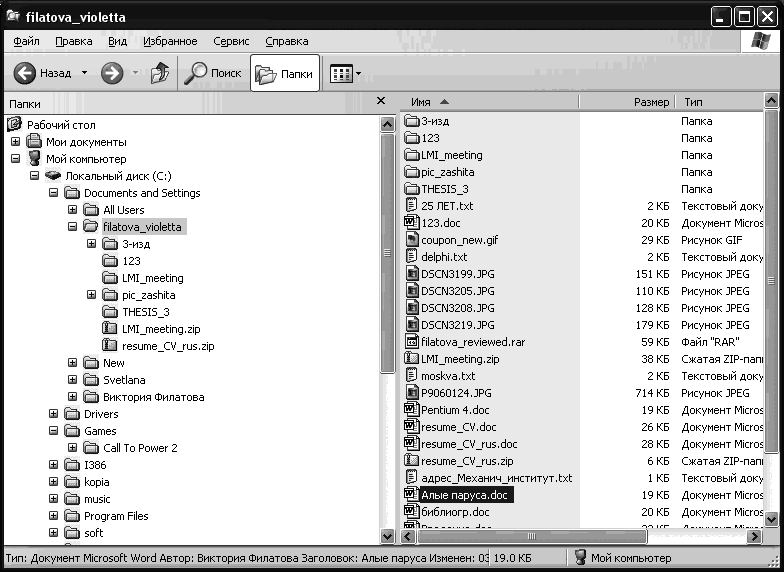The image size is (784, 572).
Task: Sort files by the Размер column header
Action: 651,102
